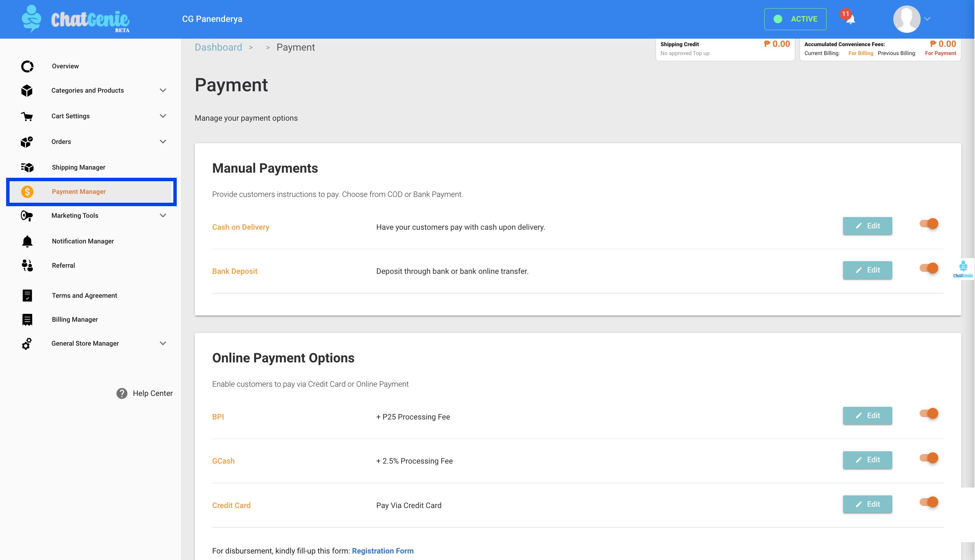This screenshot has width=975, height=560.
Task: Expand General Store Manager section
Action: tap(163, 343)
